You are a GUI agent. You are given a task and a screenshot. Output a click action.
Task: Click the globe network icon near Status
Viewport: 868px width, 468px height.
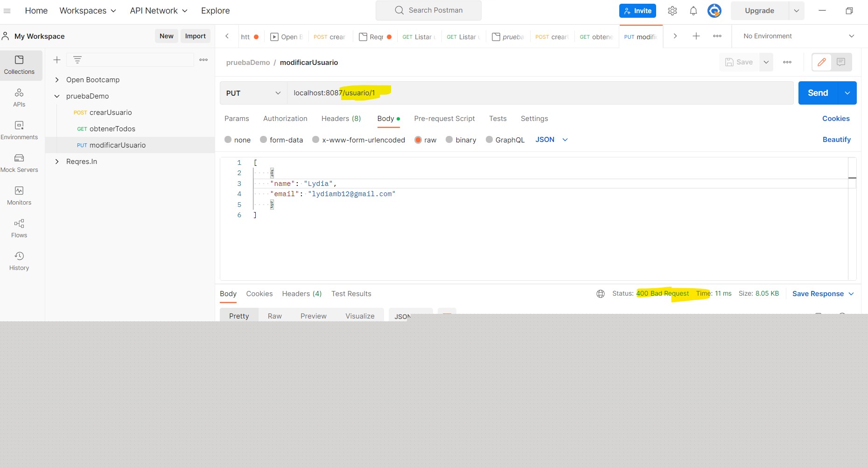pyautogui.click(x=601, y=294)
